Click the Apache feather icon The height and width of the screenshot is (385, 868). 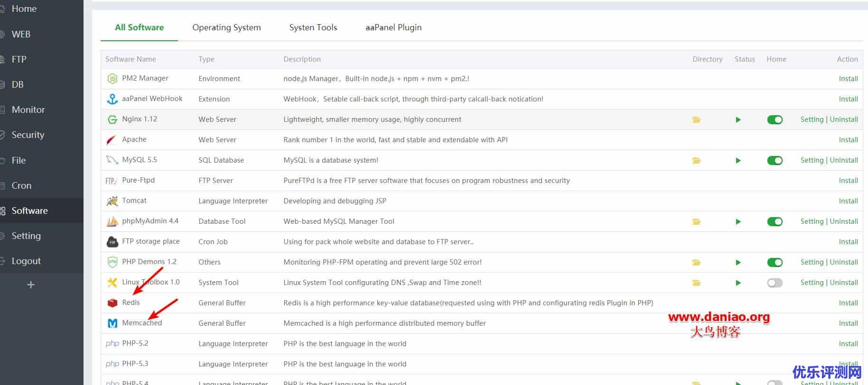coord(112,140)
